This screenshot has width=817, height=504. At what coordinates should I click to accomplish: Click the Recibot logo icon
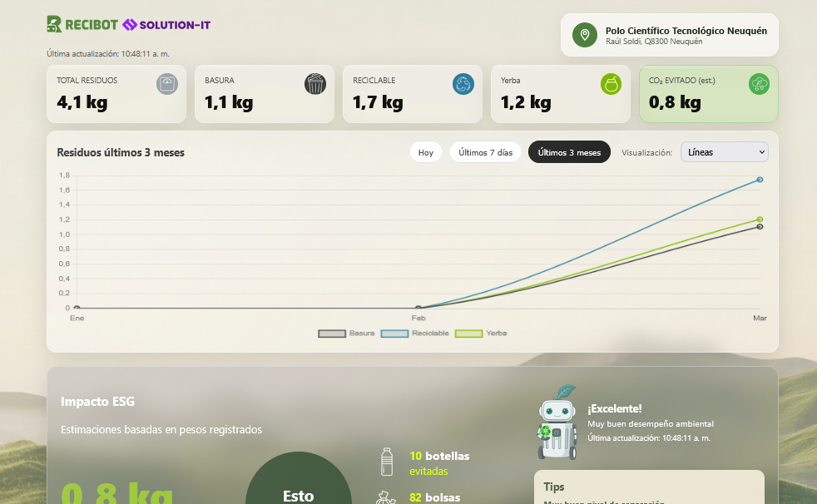[55, 25]
